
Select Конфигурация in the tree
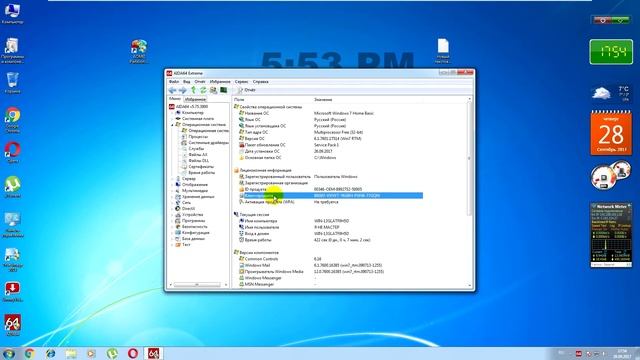[196, 233]
